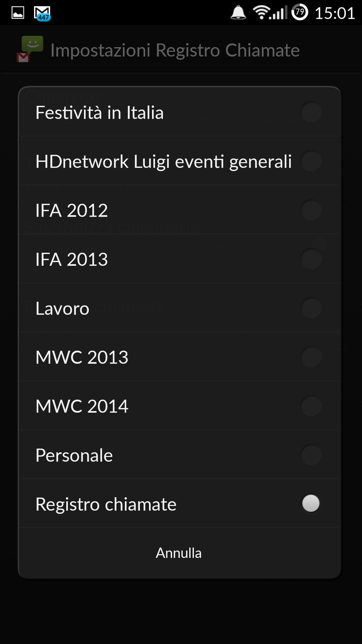Select the MWC 2014 radio button
This screenshot has width=362, height=644.
coord(311,406)
